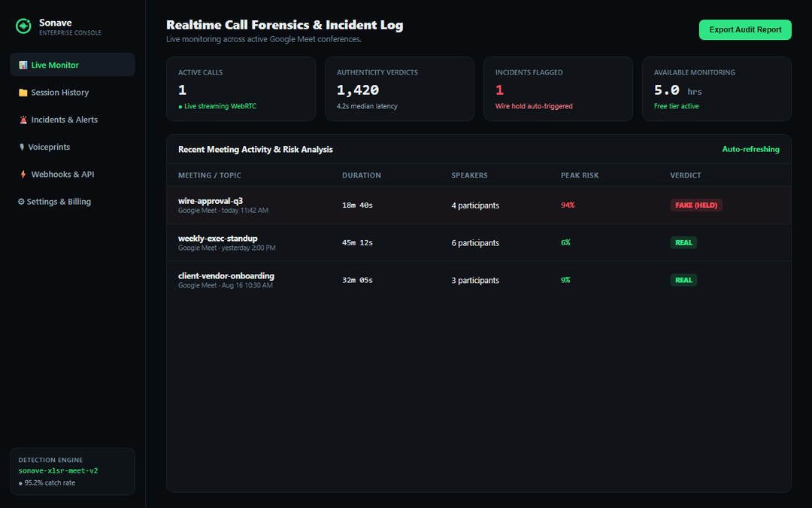
Task: Click the 3 participants cell
Action: (475, 280)
